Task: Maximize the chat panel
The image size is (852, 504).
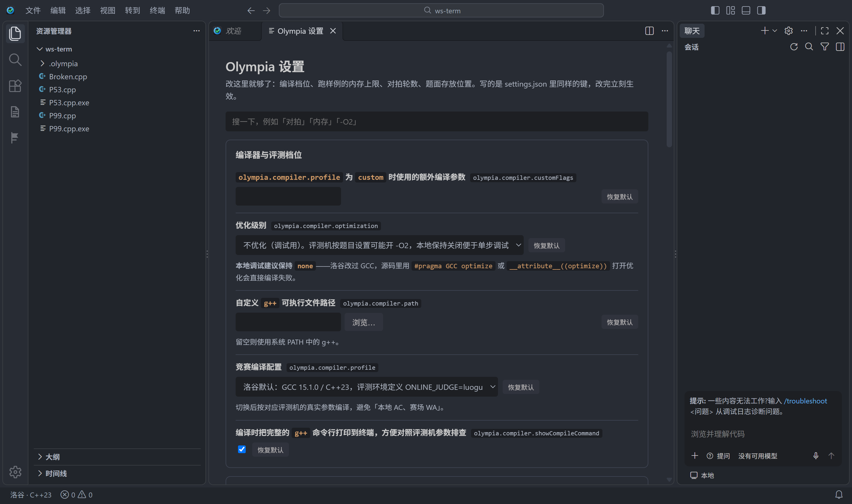Action: pyautogui.click(x=824, y=31)
